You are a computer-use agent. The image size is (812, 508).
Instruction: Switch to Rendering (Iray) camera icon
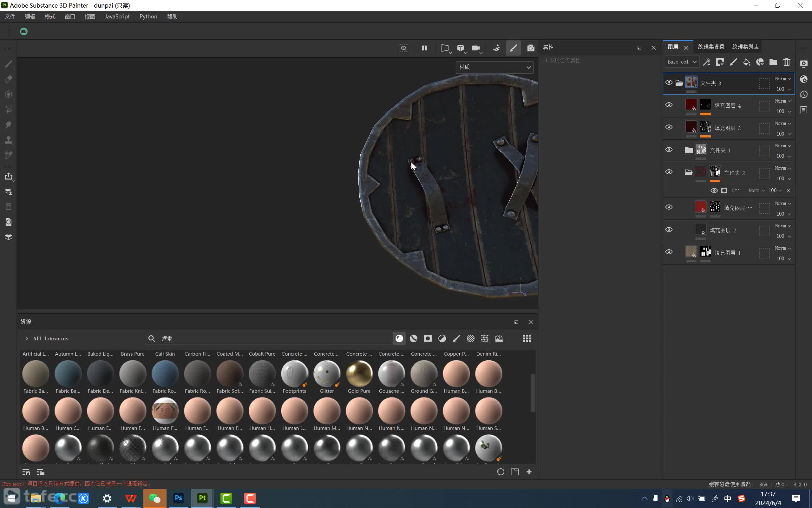click(x=530, y=48)
